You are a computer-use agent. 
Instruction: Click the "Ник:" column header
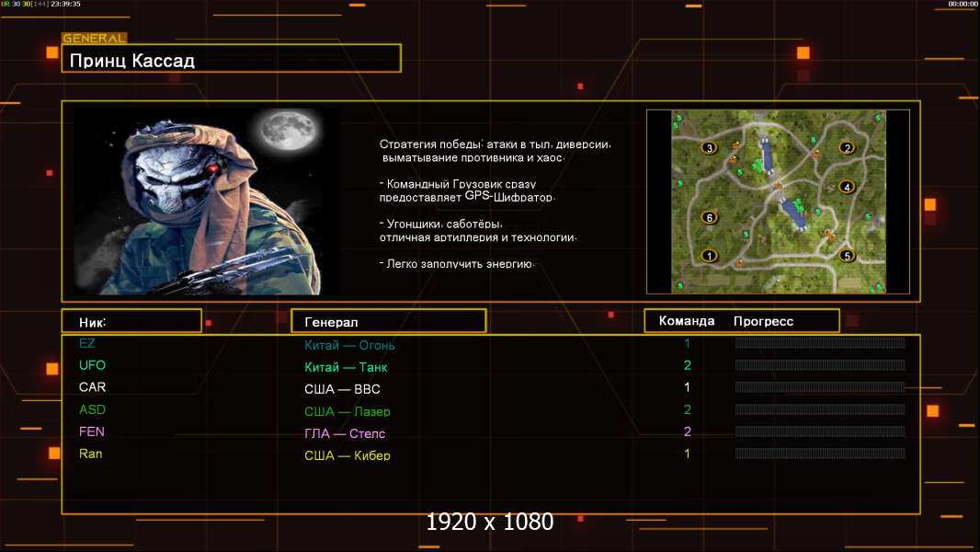coord(131,321)
